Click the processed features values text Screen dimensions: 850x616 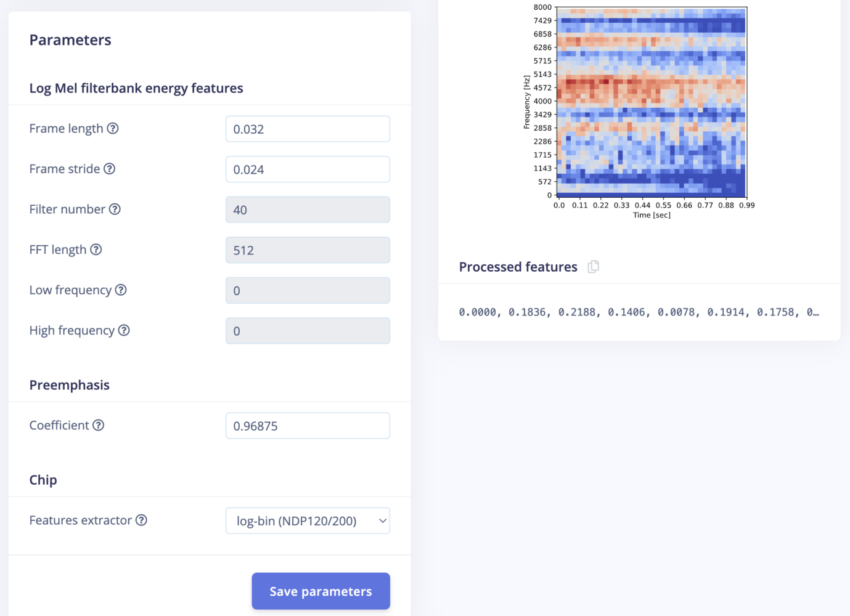coord(639,312)
